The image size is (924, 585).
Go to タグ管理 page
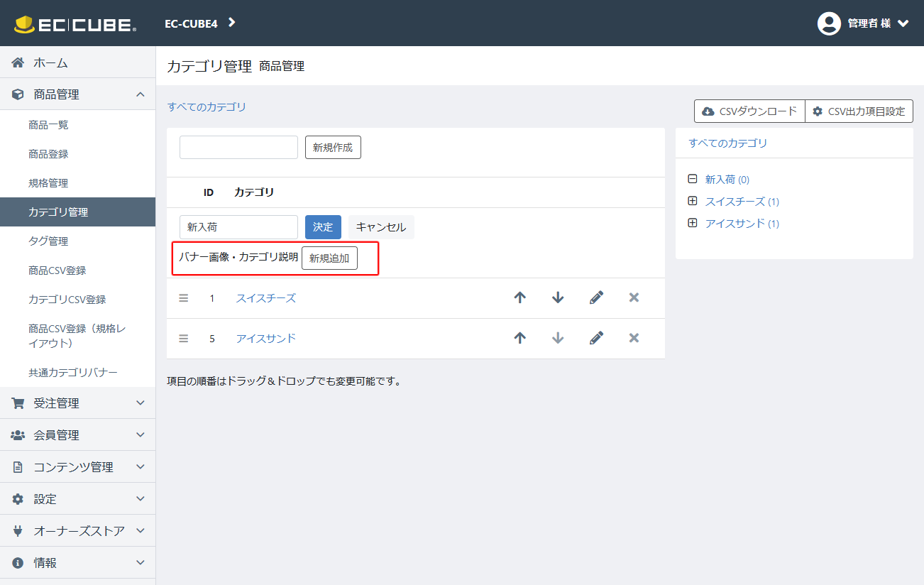(x=48, y=241)
